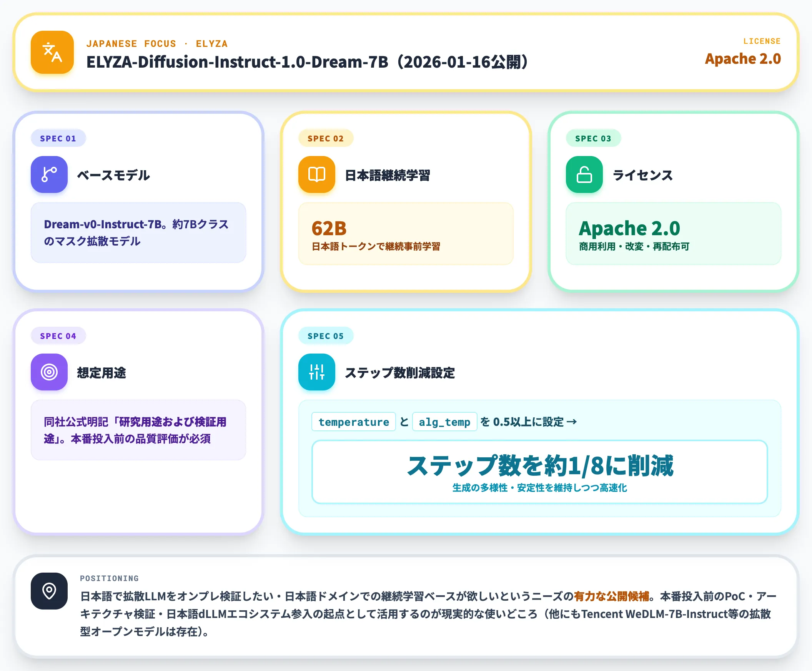Viewport: 812px width, 671px height.
Task: Click the temperature code chip
Action: 353,422
